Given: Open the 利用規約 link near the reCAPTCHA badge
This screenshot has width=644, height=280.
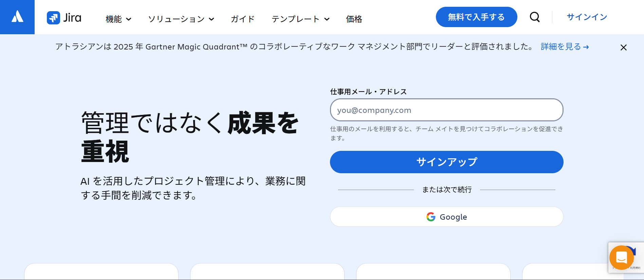Looking at the screenshot, I should click(x=636, y=267).
